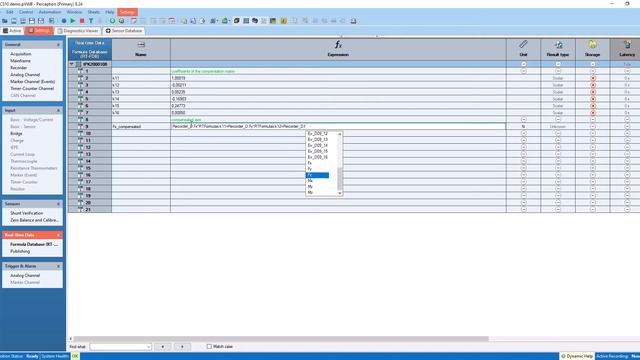
Task: Click the Fx_compensated expression input field
Action: [x=338, y=127]
